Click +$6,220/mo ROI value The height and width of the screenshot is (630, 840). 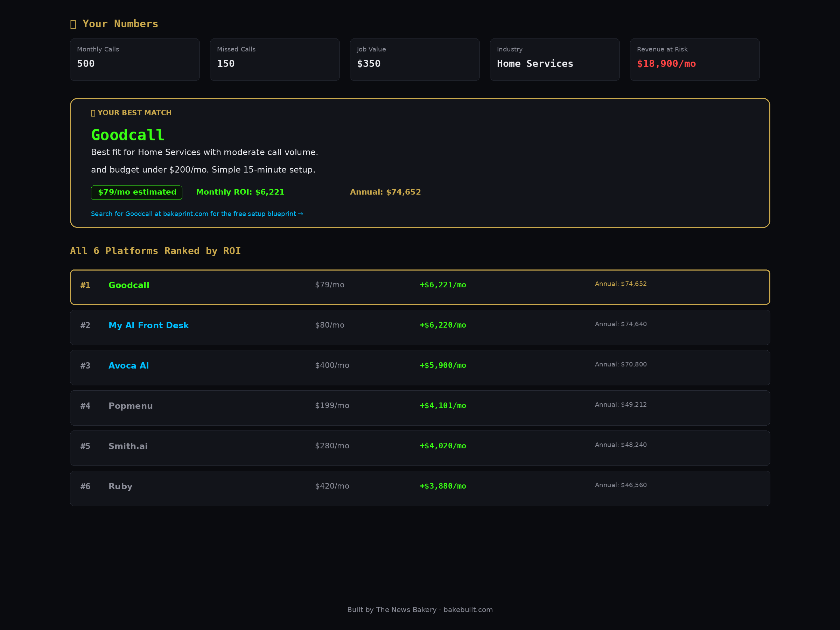tap(443, 325)
